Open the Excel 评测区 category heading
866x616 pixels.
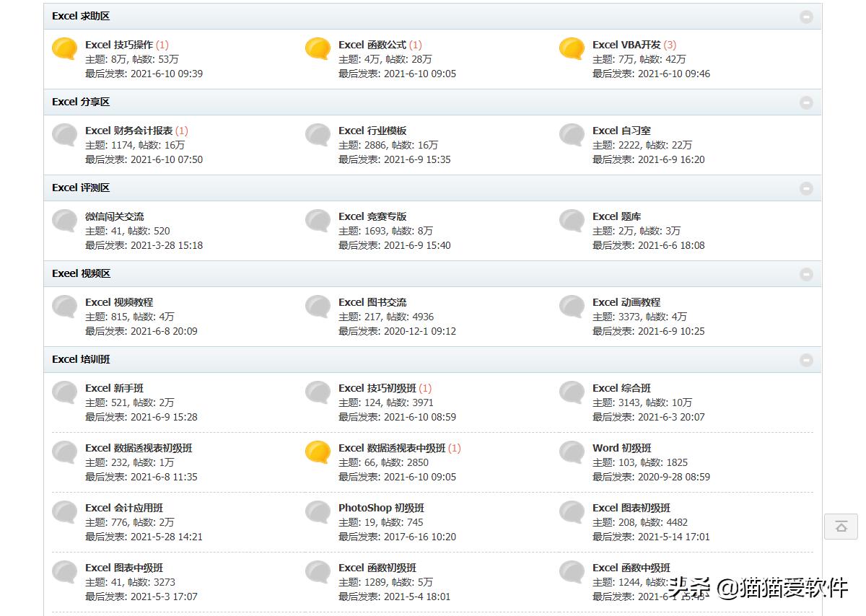(x=81, y=188)
